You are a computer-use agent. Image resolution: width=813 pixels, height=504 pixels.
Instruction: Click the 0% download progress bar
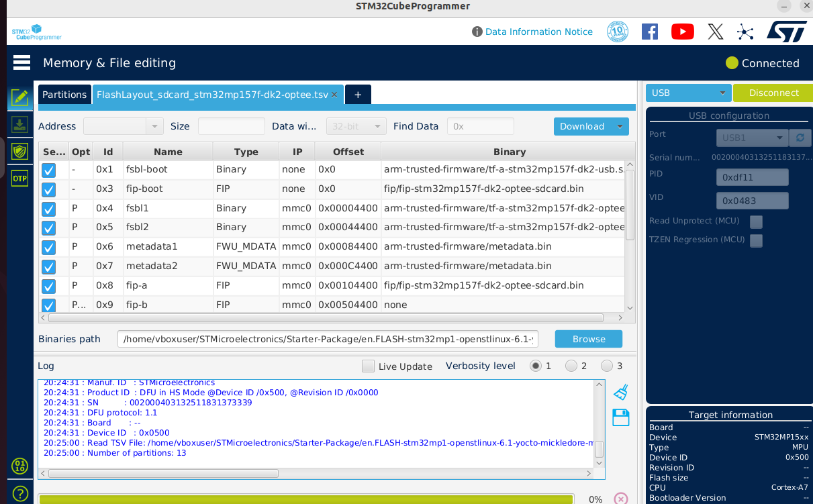click(x=309, y=499)
